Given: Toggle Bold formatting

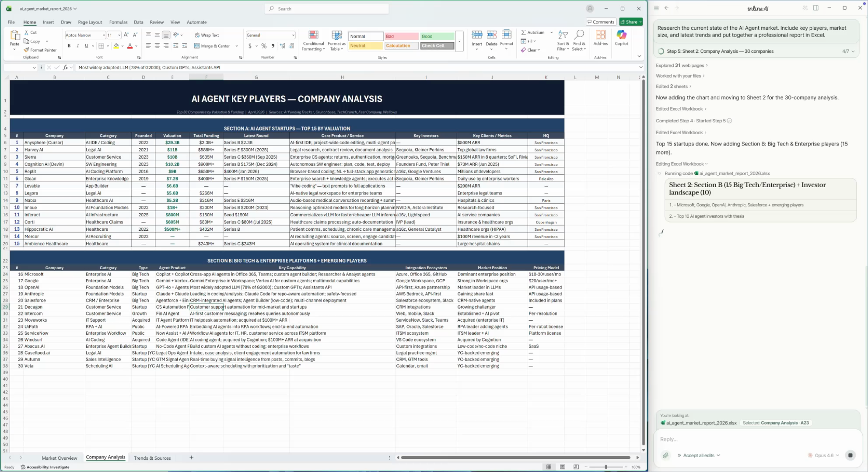Looking at the screenshot, I should tap(69, 46).
